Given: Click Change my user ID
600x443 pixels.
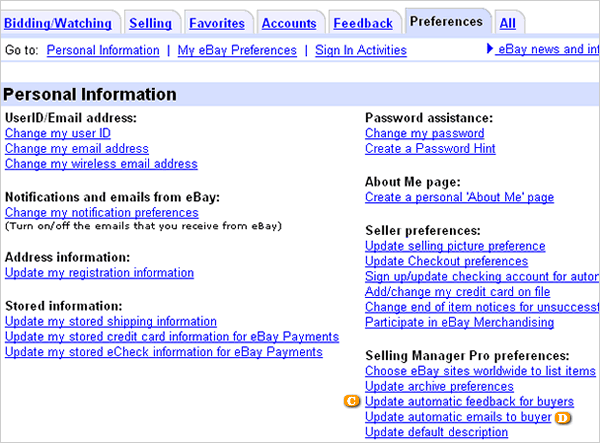Looking at the screenshot, I should (58, 133).
